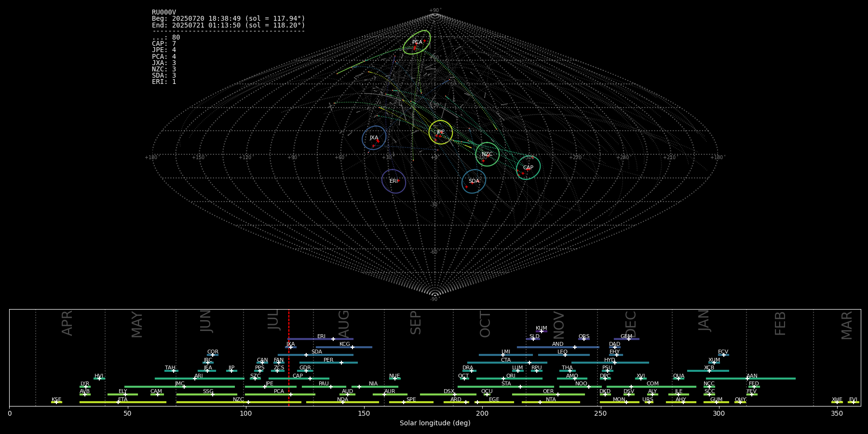Click the QUA shower bar in the timeline
Screen dimensions: 868x434
pyautogui.click(x=678, y=379)
